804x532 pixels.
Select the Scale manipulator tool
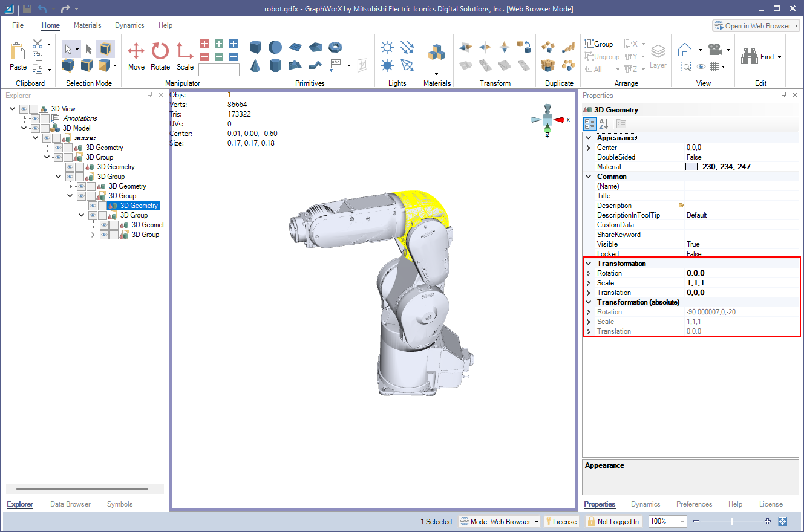coord(185,55)
